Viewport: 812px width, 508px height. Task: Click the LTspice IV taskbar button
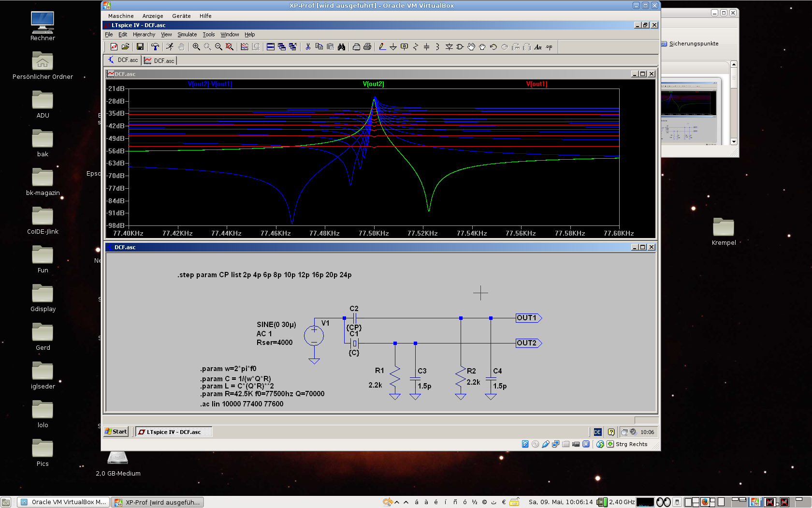click(x=174, y=432)
